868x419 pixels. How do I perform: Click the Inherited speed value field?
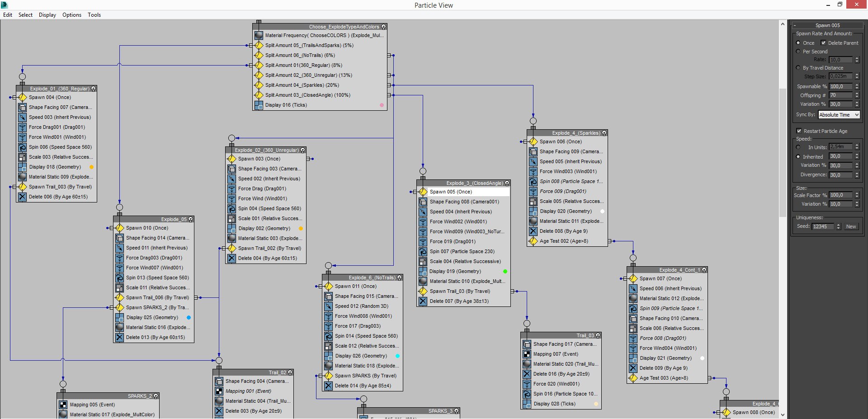point(841,156)
